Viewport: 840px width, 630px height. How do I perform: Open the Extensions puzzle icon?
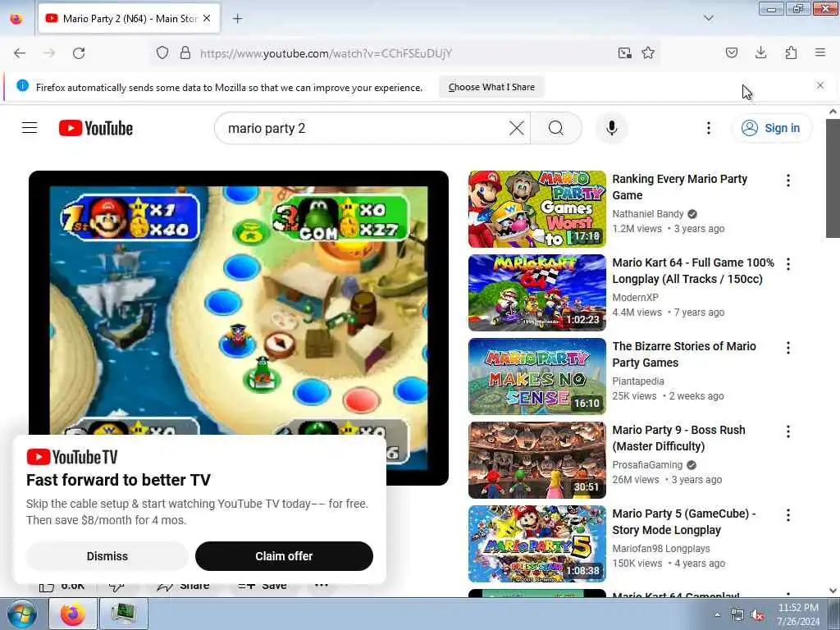pyautogui.click(x=791, y=53)
